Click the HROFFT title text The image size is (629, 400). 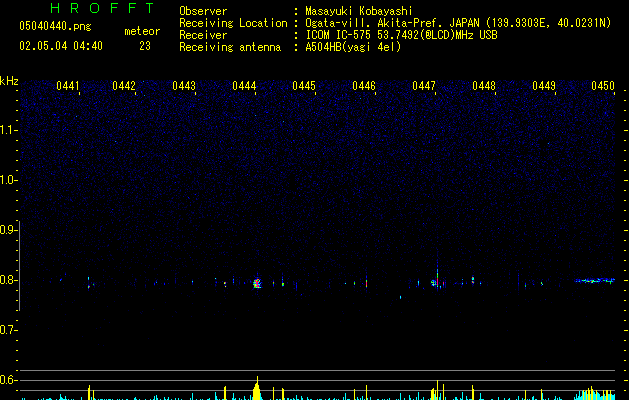[103, 8]
